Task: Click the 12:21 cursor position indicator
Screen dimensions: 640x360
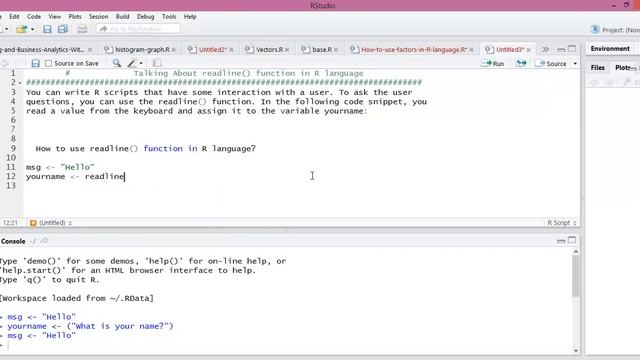Action: click(10, 223)
